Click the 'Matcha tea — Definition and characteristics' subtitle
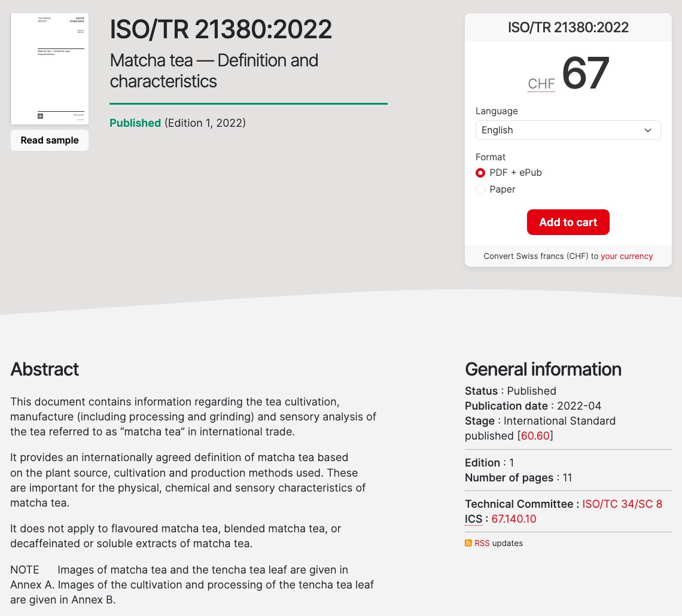Screen dimensions: 682x616 coord(214,71)
